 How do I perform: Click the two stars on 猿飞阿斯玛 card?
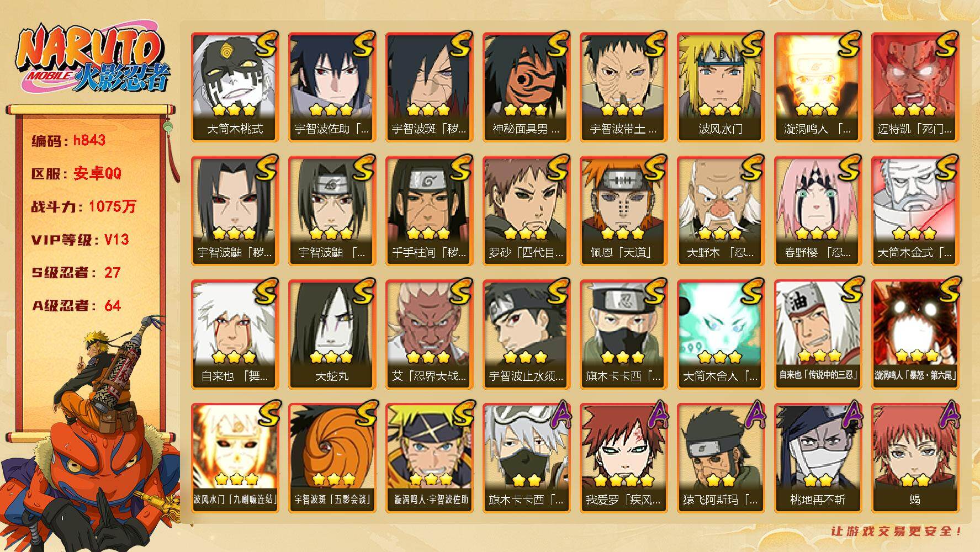click(x=721, y=480)
